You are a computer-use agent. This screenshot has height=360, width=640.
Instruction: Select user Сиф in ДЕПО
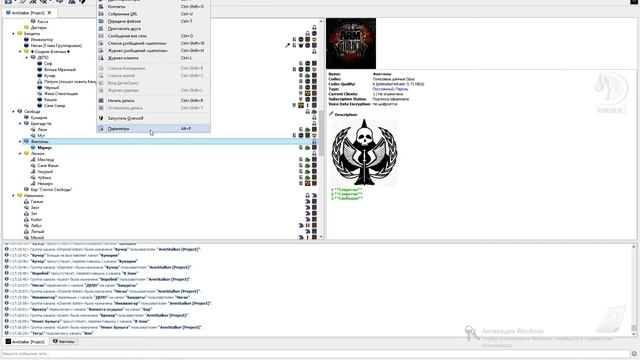(x=48, y=64)
